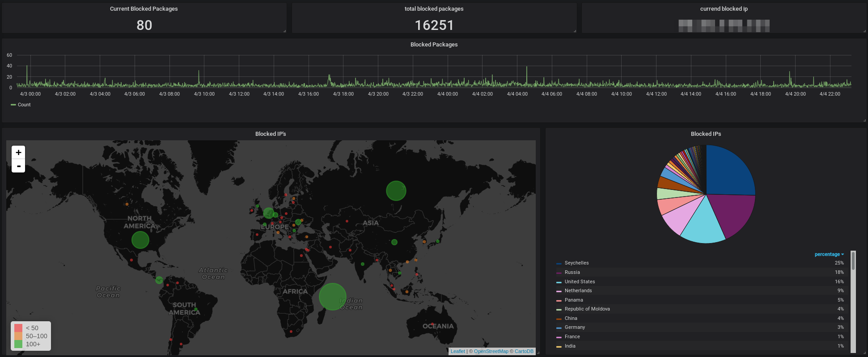Image resolution: width=868 pixels, height=357 pixels.
Task: Open the Blocked Packages panel title menu
Action: click(x=434, y=45)
